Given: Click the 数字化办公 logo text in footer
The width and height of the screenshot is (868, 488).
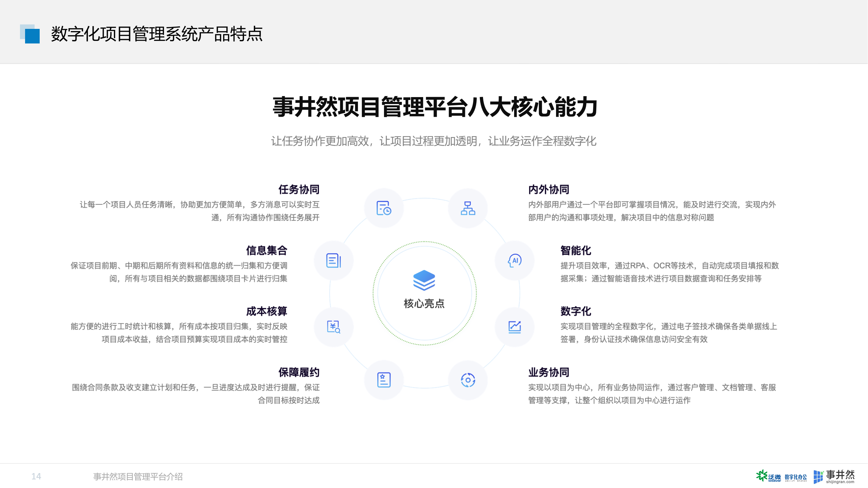Looking at the screenshot, I should coord(795,477).
